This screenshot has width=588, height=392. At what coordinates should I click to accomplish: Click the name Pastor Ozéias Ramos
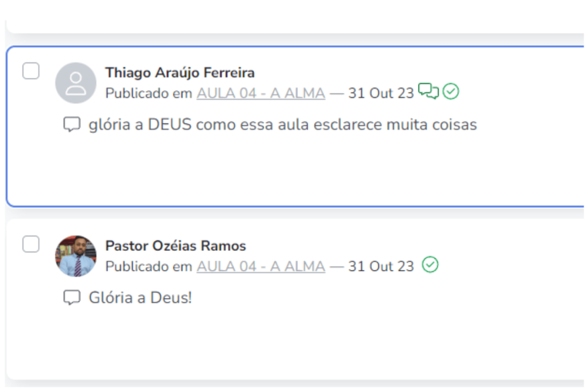[175, 246]
